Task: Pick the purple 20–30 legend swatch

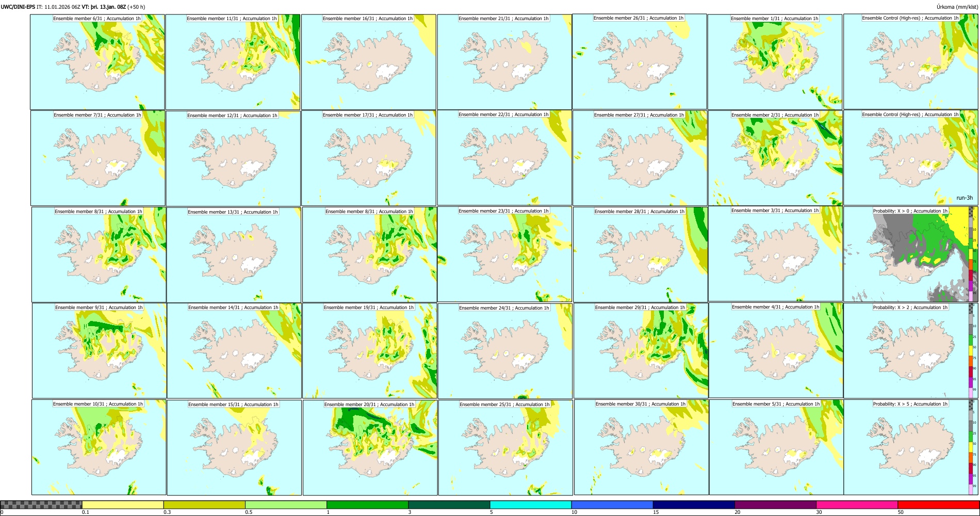Action: 776,505
